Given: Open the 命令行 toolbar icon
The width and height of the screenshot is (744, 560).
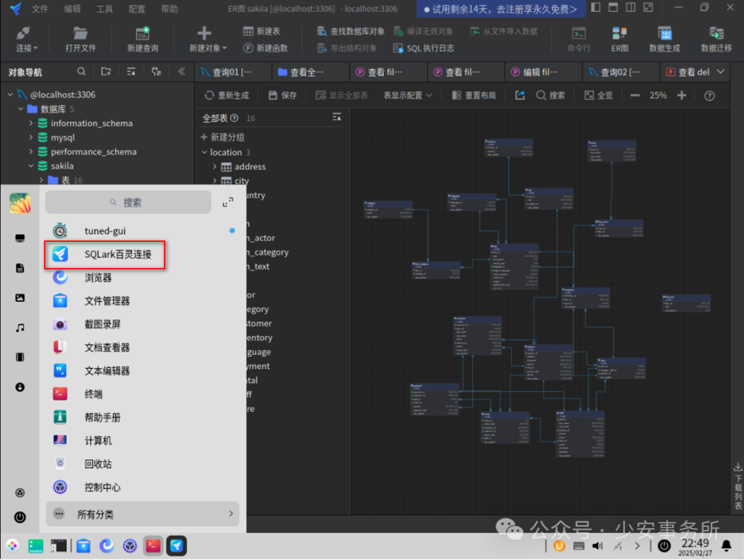Looking at the screenshot, I should pos(578,39).
